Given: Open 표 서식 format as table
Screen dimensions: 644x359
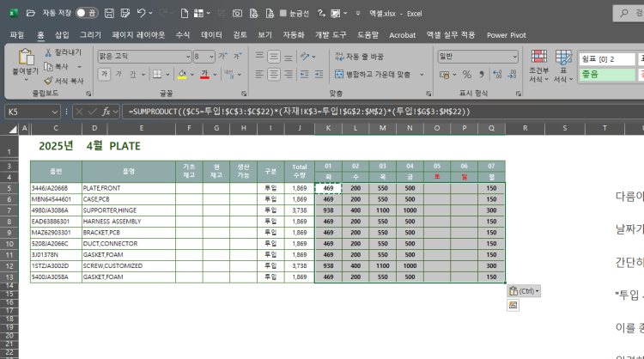Looking at the screenshot, I should tap(563, 66).
